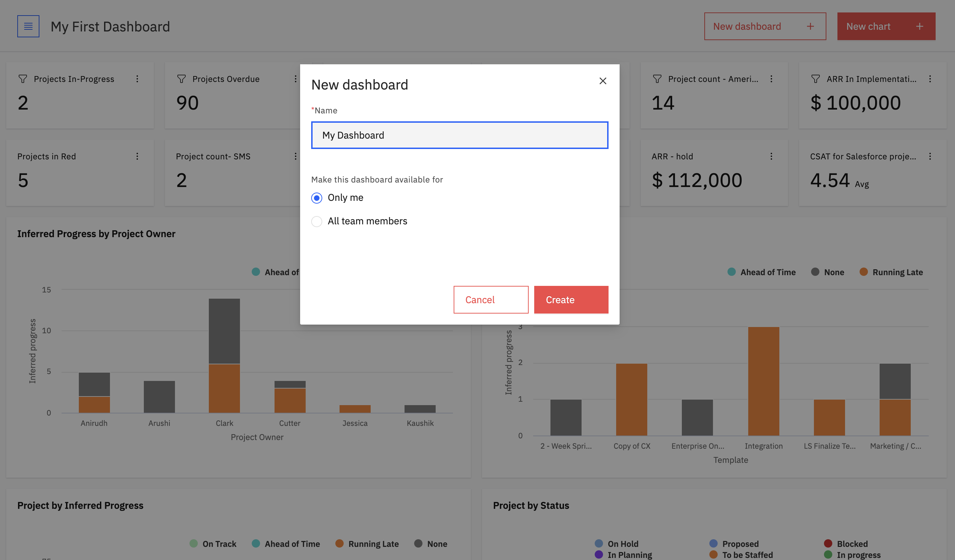Select the All team members radio option
This screenshot has height=560, width=955.
tap(317, 221)
